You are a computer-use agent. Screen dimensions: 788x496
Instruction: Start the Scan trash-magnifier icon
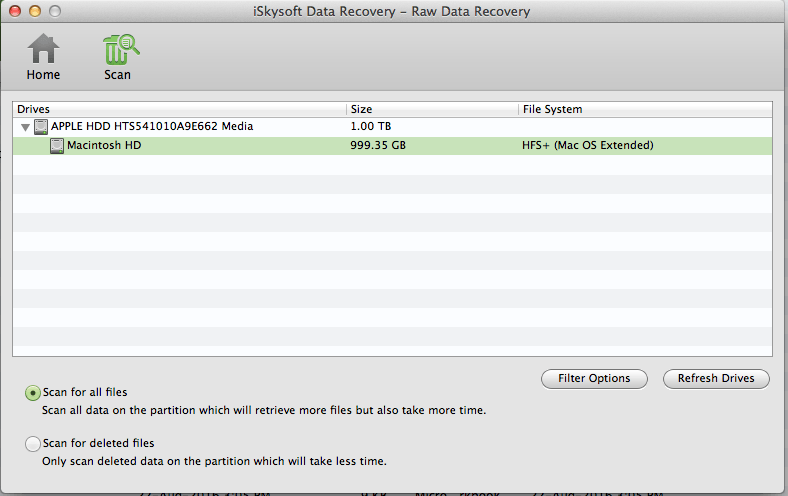(121, 49)
